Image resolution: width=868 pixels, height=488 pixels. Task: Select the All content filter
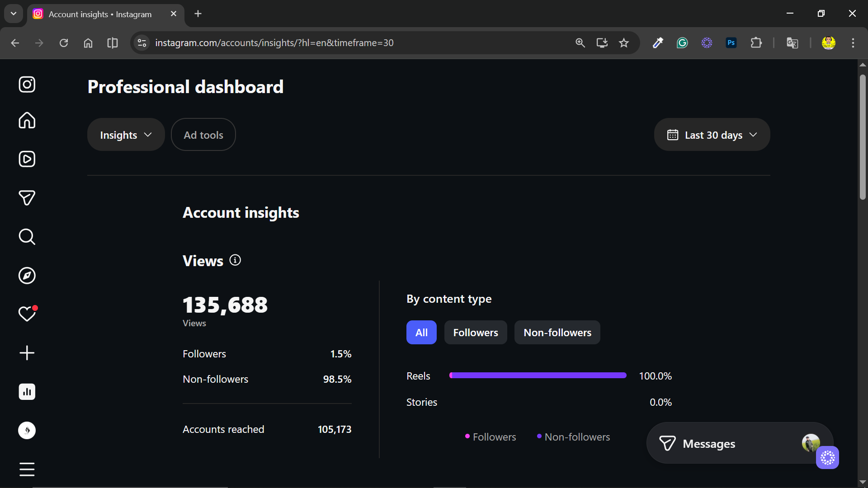click(x=421, y=333)
